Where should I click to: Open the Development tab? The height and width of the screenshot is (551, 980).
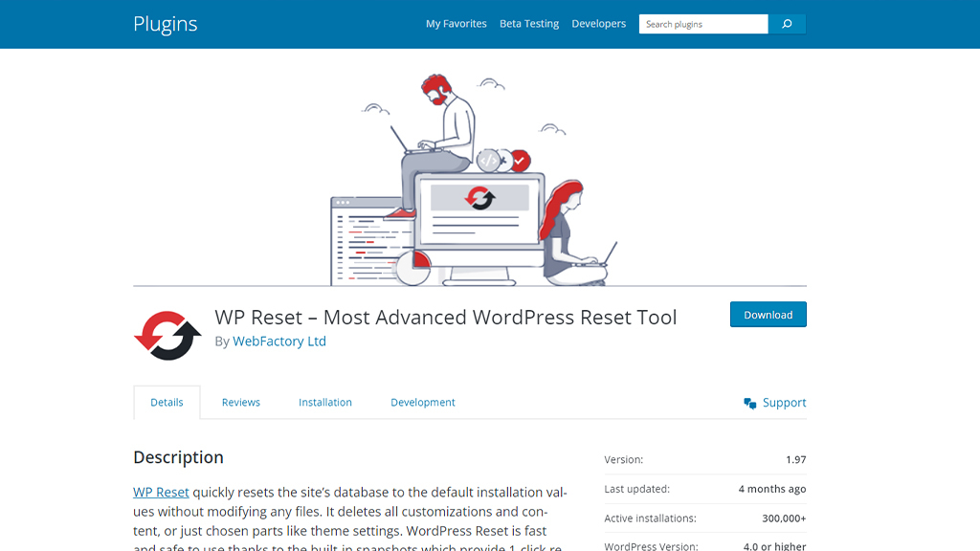[422, 402]
